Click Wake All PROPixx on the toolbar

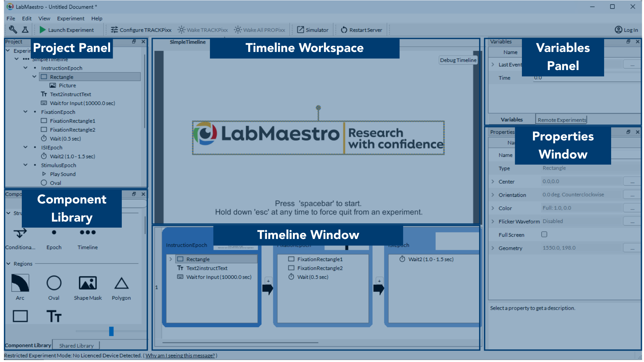pos(259,29)
